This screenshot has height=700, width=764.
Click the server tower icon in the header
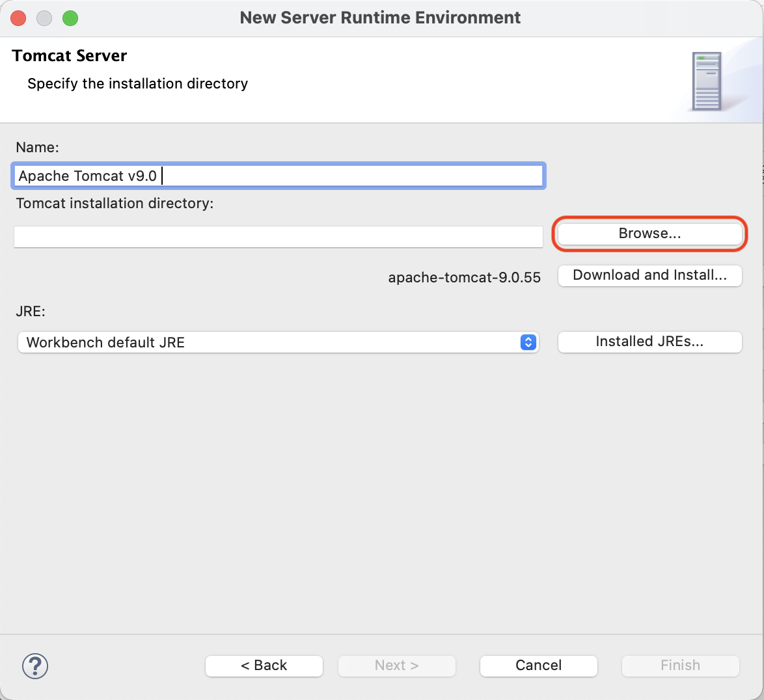click(707, 81)
